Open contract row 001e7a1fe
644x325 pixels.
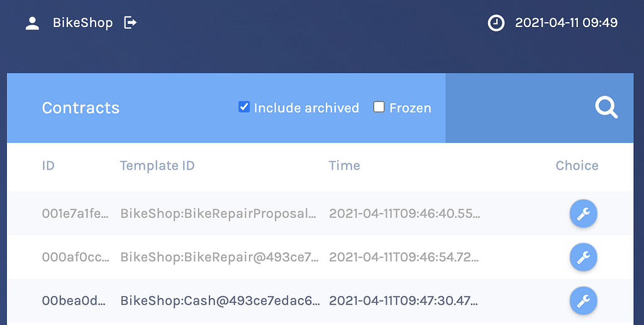320,214
